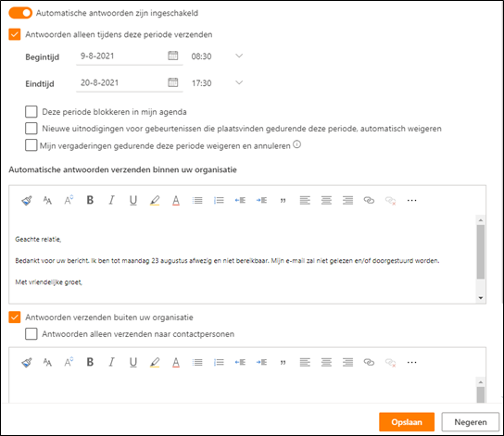Click Bold in the internal reply toolbar

pos(90,200)
